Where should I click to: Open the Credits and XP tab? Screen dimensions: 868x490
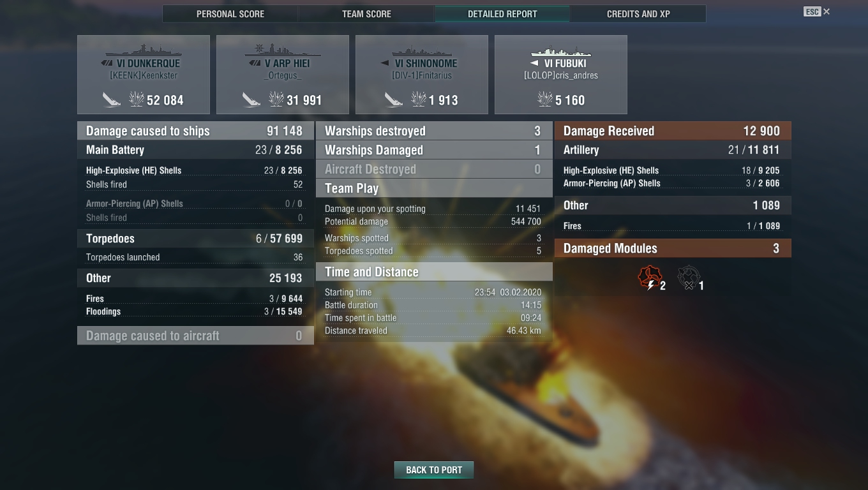click(638, 14)
